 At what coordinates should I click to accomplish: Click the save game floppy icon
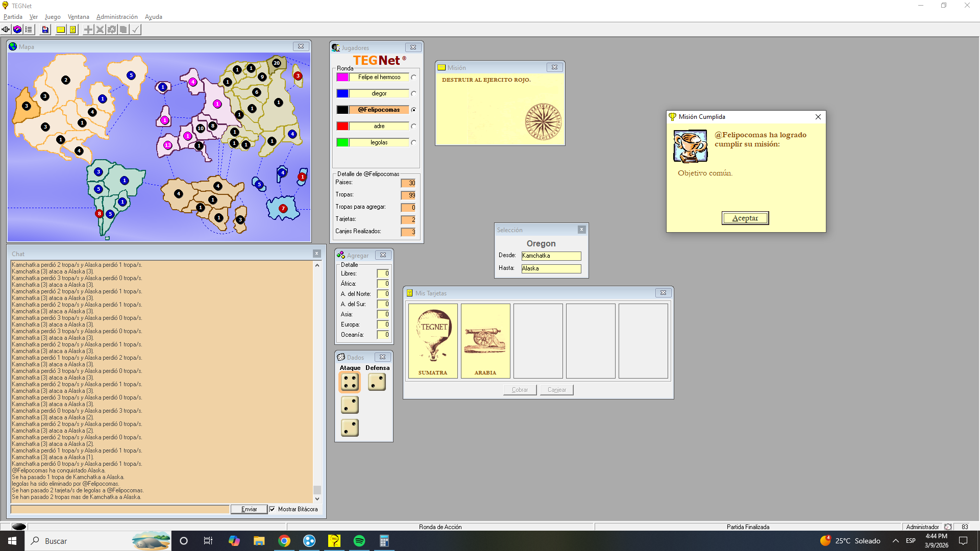pyautogui.click(x=45, y=30)
